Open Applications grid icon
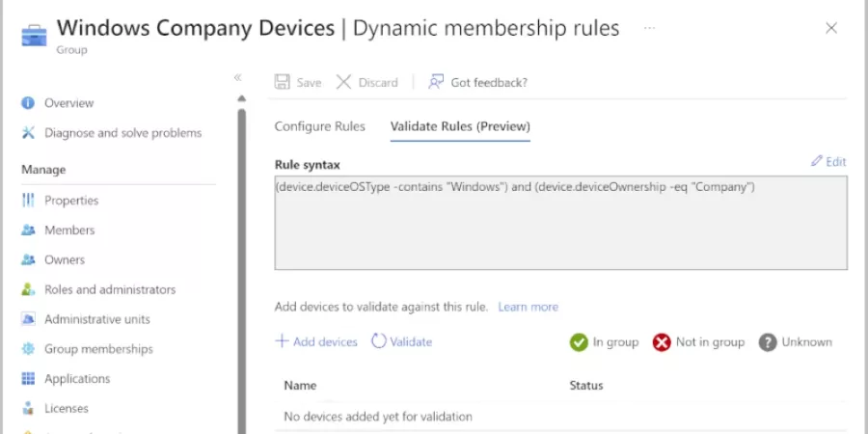Image resolution: width=868 pixels, height=434 pixels. [28, 379]
